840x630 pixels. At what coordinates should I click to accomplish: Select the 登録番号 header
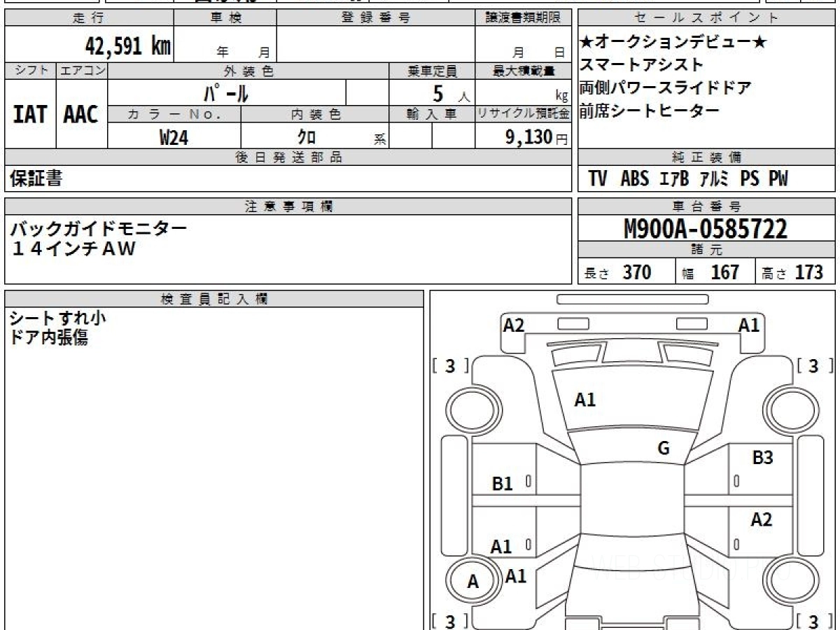pos(376,18)
